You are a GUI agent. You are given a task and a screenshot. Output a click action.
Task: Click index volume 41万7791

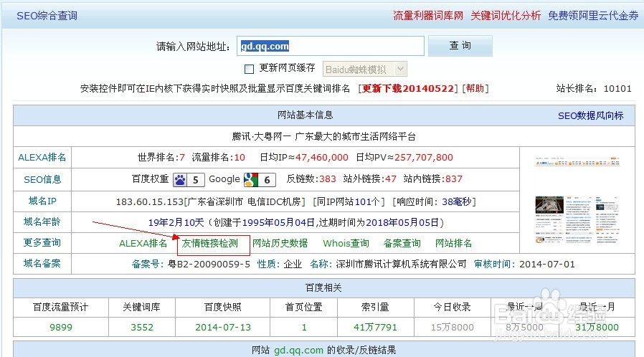(375, 327)
